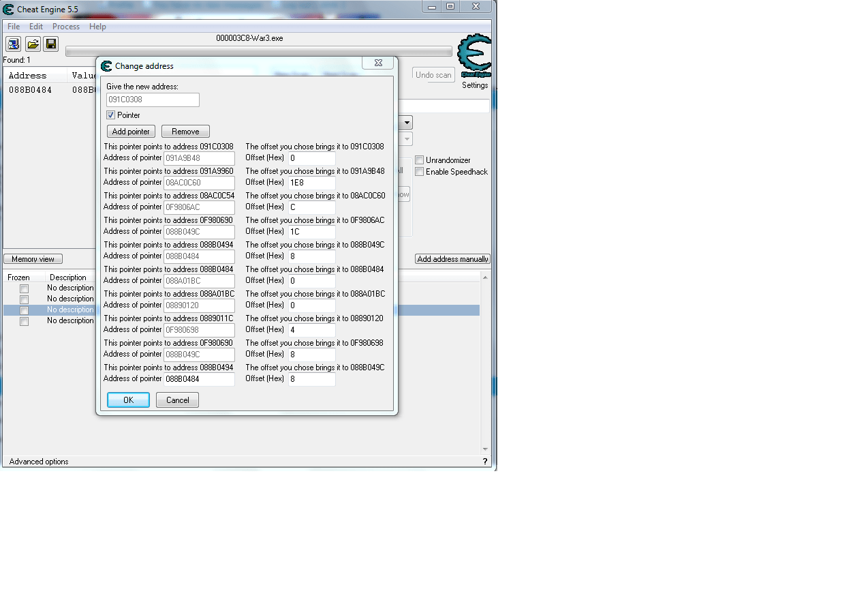The width and height of the screenshot is (868, 600).
Task: Click the address list scrollbar down arrow
Action: (486, 449)
